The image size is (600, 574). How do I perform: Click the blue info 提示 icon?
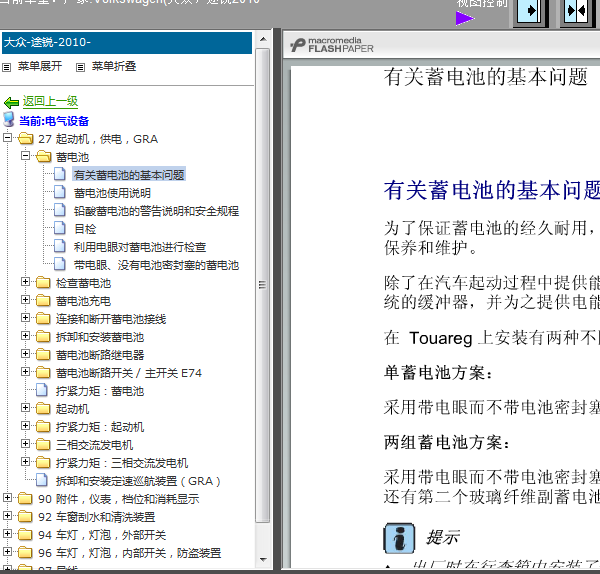[399, 538]
